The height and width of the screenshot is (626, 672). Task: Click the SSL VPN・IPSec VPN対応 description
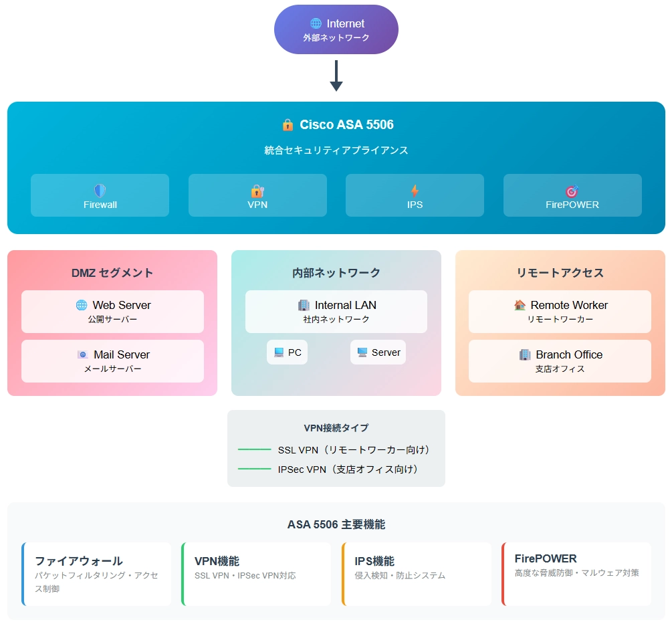click(245, 575)
